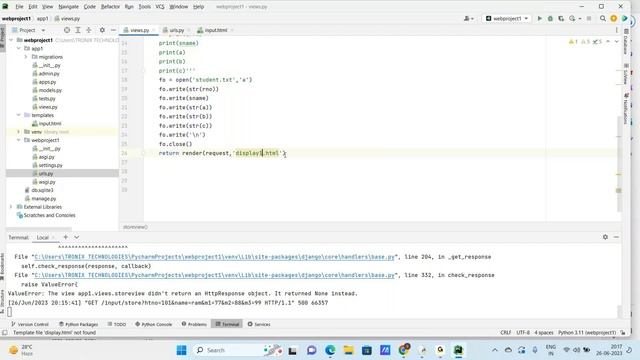Expand the venv folder

[x=19, y=131]
